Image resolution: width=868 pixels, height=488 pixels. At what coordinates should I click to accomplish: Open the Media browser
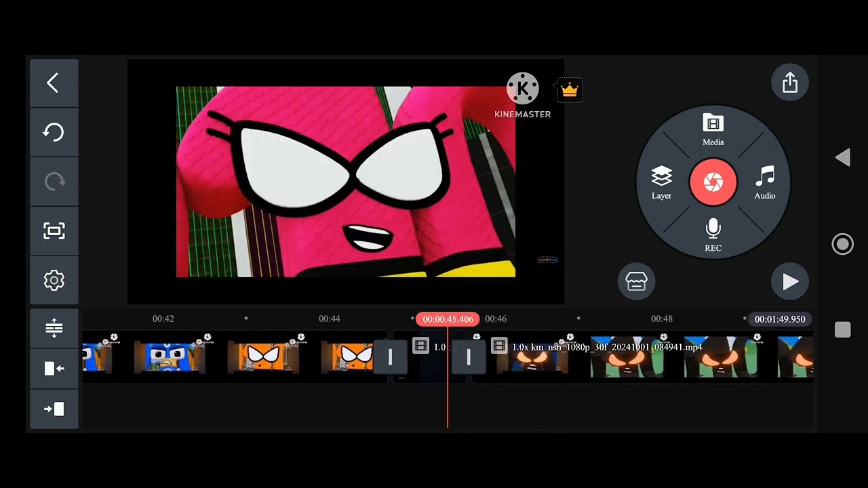coord(713,131)
